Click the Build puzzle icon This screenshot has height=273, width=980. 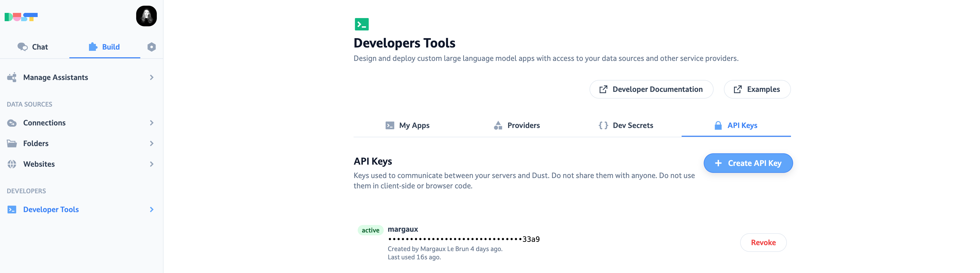click(93, 47)
